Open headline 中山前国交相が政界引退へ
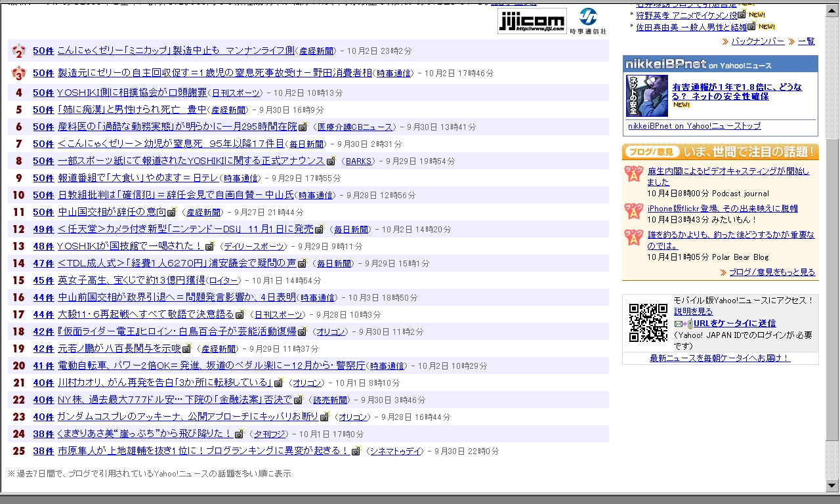 (177, 297)
